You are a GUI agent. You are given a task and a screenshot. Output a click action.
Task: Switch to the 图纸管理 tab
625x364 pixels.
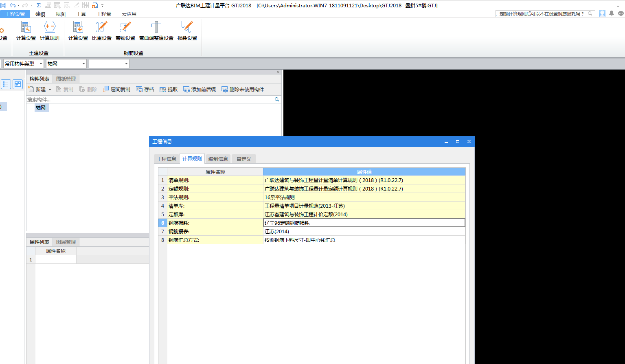tap(66, 79)
